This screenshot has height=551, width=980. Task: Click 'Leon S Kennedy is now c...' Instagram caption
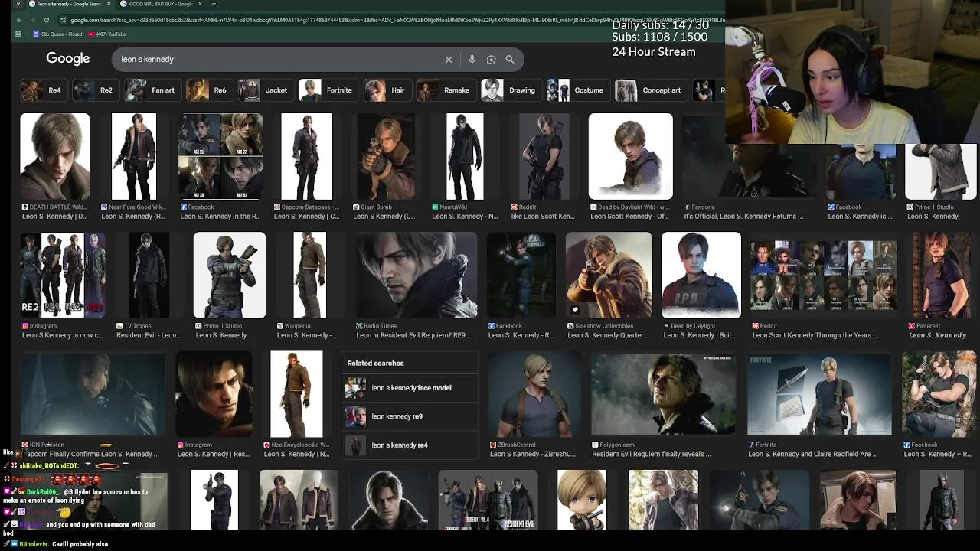(62, 335)
